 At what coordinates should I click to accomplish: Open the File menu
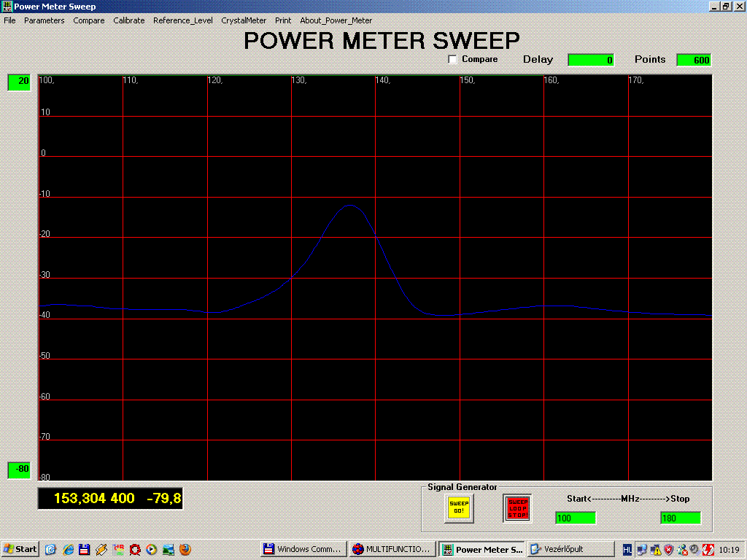click(x=9, y=20)
